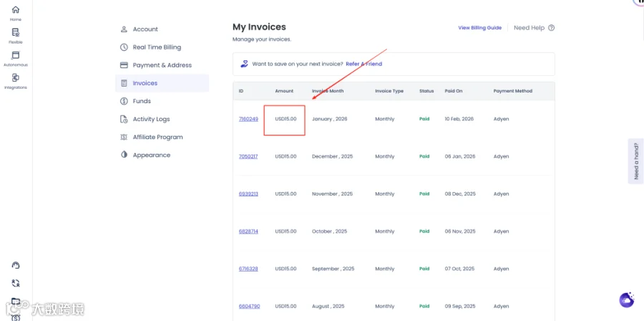Viewport: 644px width, 321px height.
Task: Select the Invoices menu item
Action: point(162,83)
